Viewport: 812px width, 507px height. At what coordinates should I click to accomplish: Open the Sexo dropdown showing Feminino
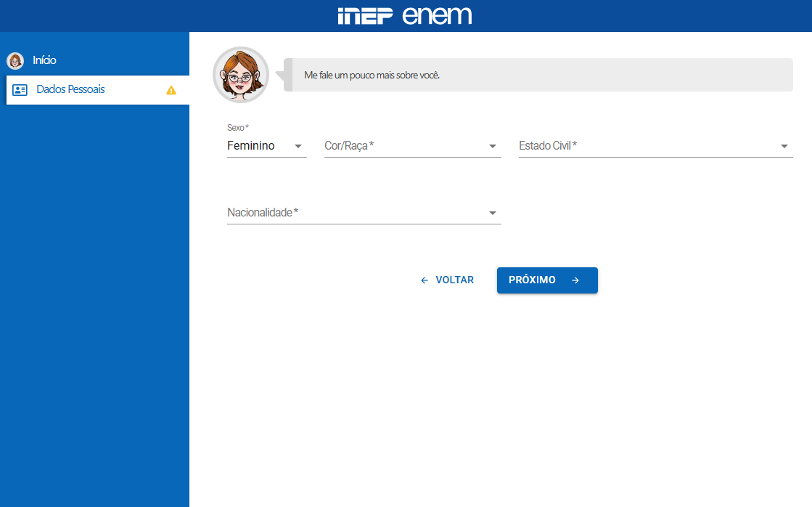coord(266,146)
